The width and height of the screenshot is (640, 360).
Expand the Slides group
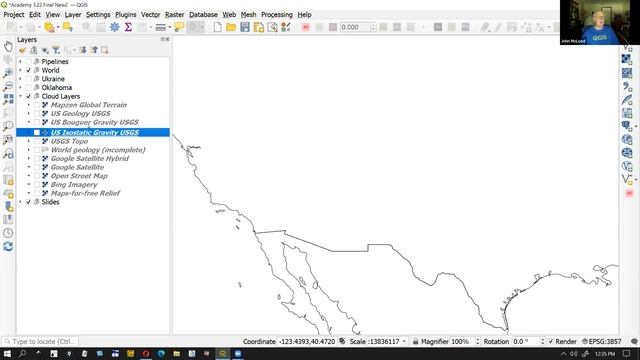tap(20, 202)
